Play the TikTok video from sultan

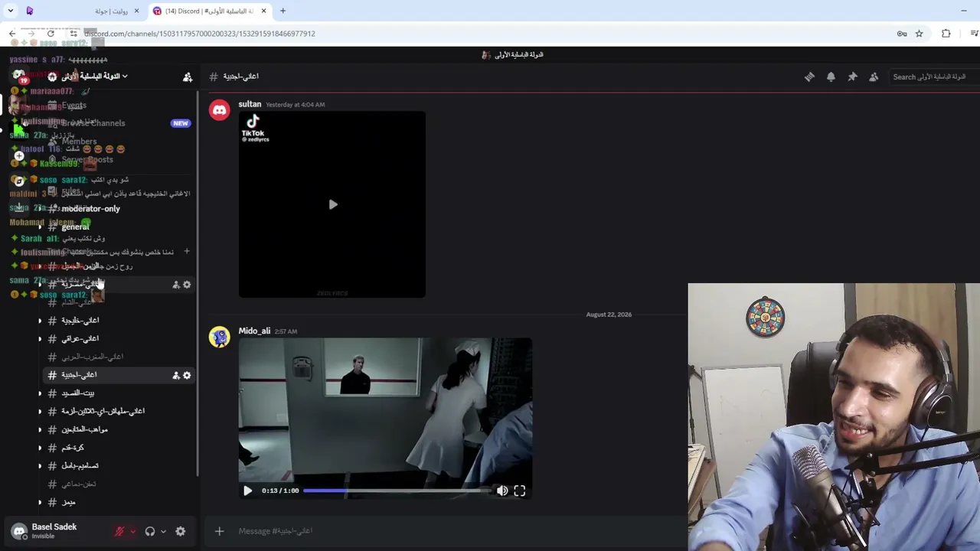click(x=332, y=204)
